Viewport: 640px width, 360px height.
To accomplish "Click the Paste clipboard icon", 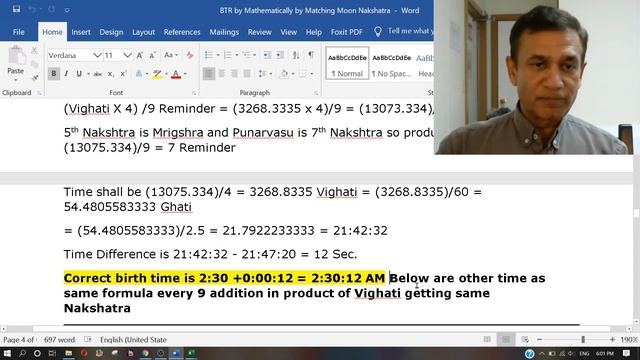I will (16, 56).
